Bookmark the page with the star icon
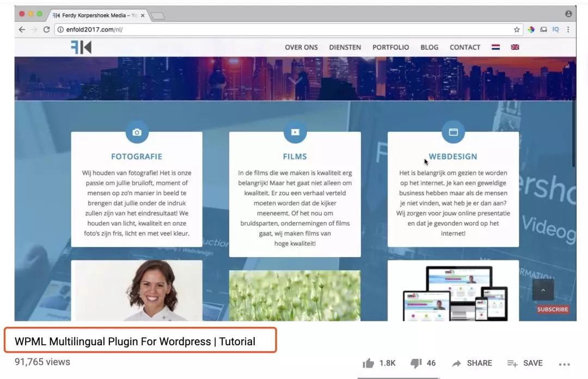588x379 pixels. pyautogui.click(x=517, y=29)
